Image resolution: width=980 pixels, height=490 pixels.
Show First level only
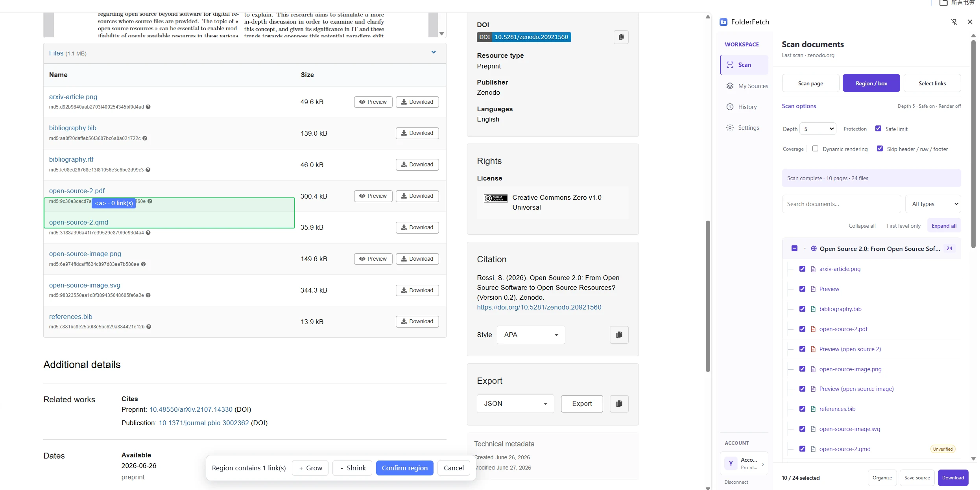point(904,226)
